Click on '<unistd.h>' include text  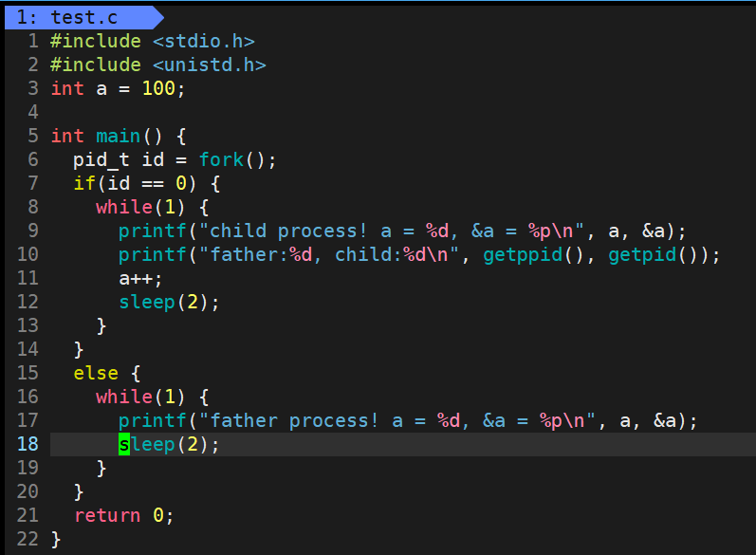(210, 65)
